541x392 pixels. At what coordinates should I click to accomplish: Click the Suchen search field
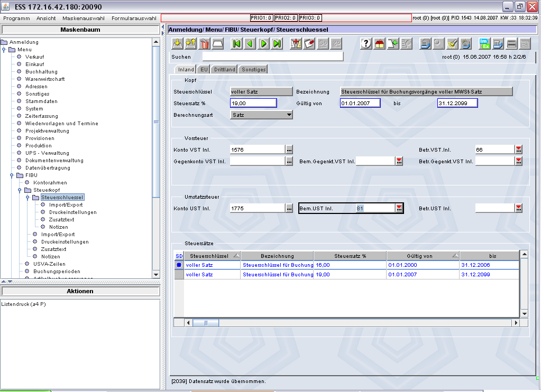[x=272, y=57]
